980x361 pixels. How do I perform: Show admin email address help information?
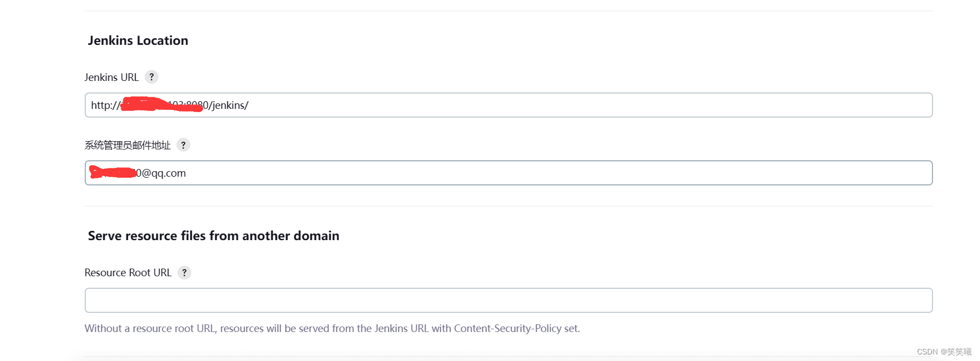pos(184,145)
